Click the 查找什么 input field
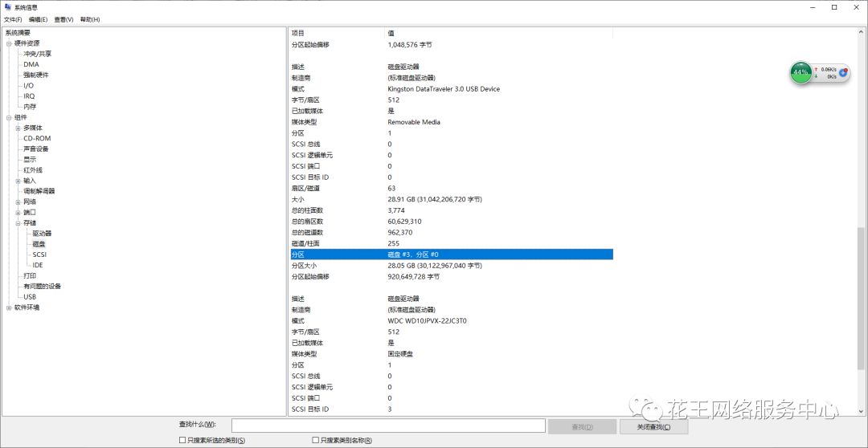868x448 pixels. click(388, 426)
